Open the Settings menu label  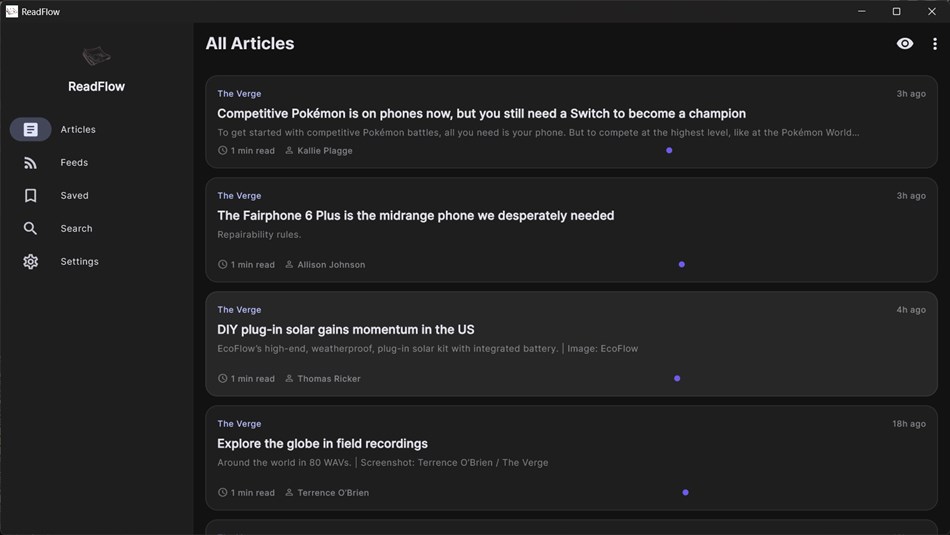[x=79, y=262]
